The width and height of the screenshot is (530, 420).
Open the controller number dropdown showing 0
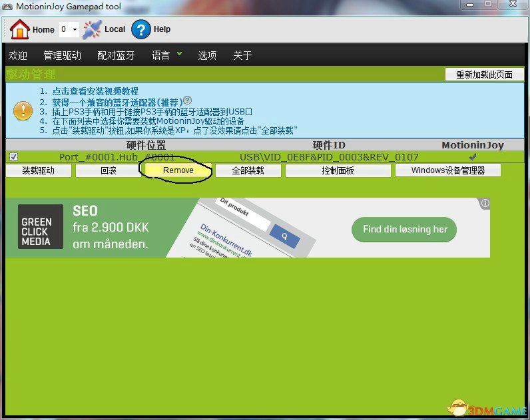[69, 29]
